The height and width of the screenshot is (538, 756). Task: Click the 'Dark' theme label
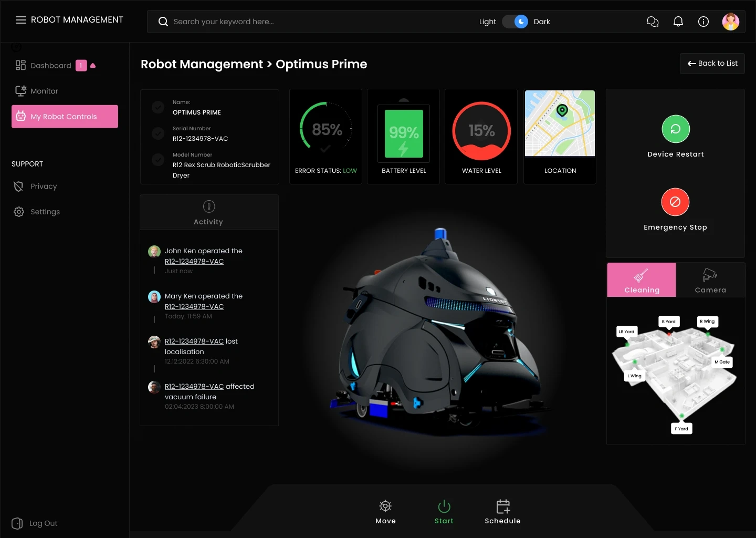coord(542,22)
